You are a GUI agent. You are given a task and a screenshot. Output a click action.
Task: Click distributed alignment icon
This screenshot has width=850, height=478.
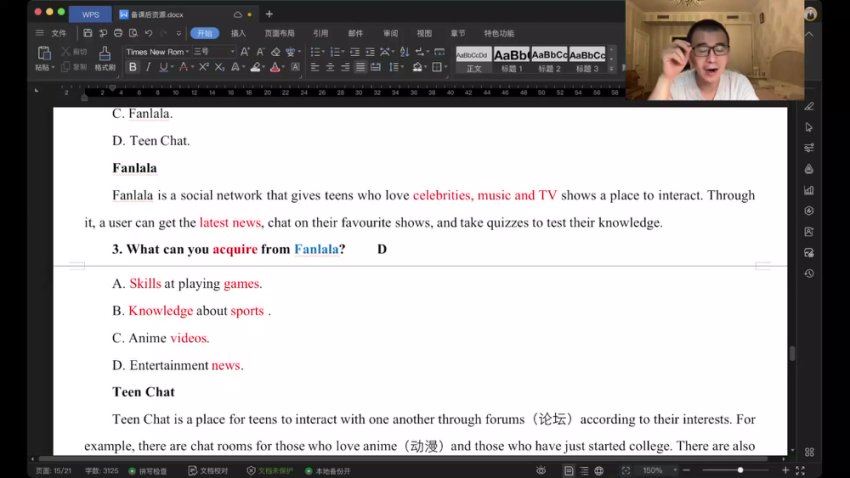(x=376, y=67)
